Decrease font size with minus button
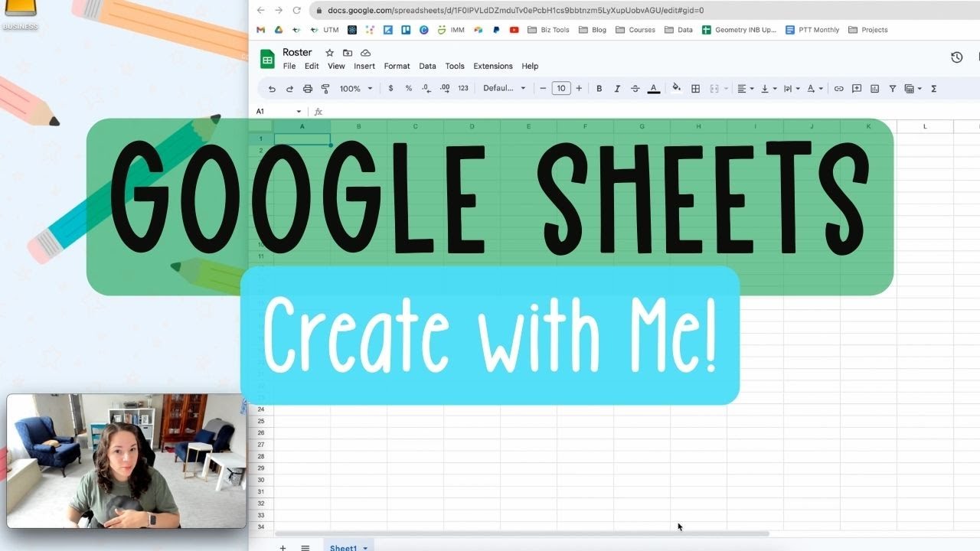The width and height of the screenshot is (980, 551). [x=543, y=89]
